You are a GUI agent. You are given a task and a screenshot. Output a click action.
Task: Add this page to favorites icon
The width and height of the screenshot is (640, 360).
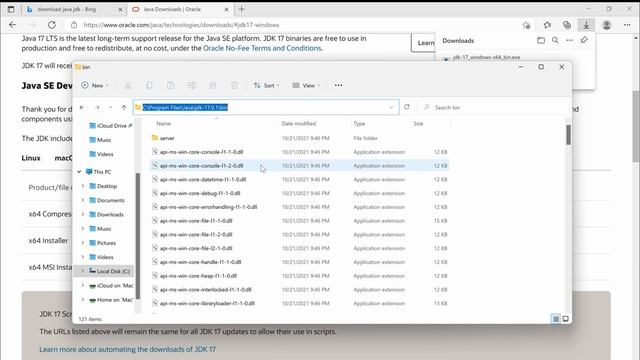[x=526, y=25]
